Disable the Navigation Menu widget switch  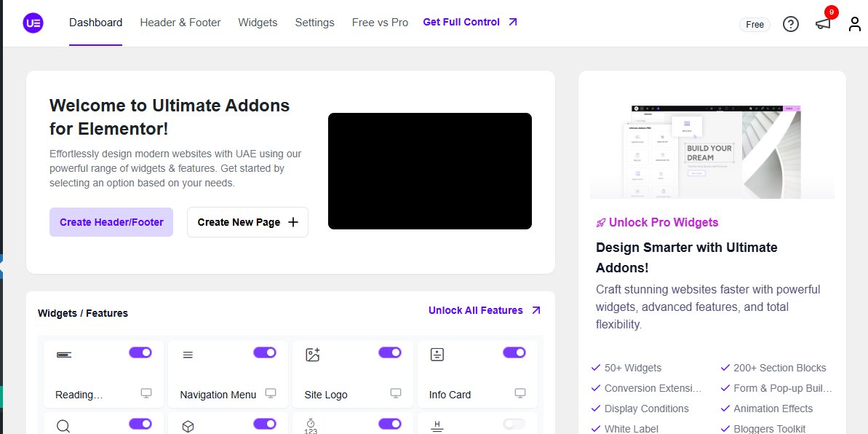265,352
